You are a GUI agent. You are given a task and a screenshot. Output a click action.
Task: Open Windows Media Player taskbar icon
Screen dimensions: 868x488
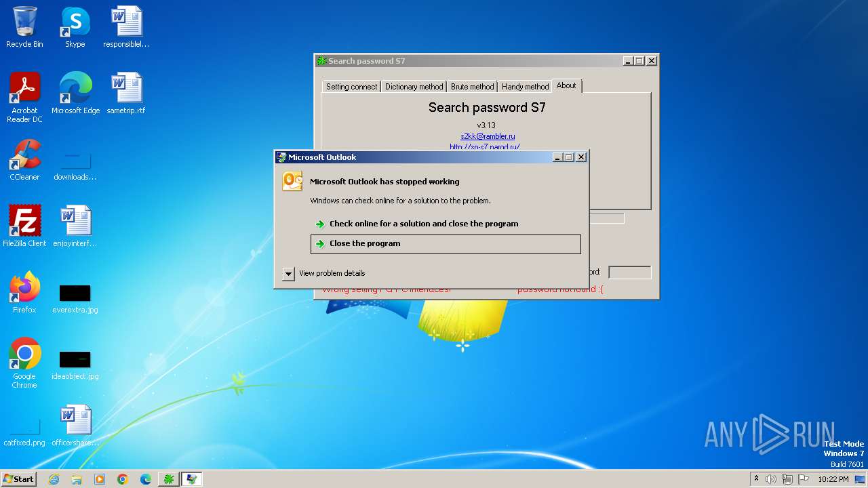pyautogui.click(x=100, y=479)
